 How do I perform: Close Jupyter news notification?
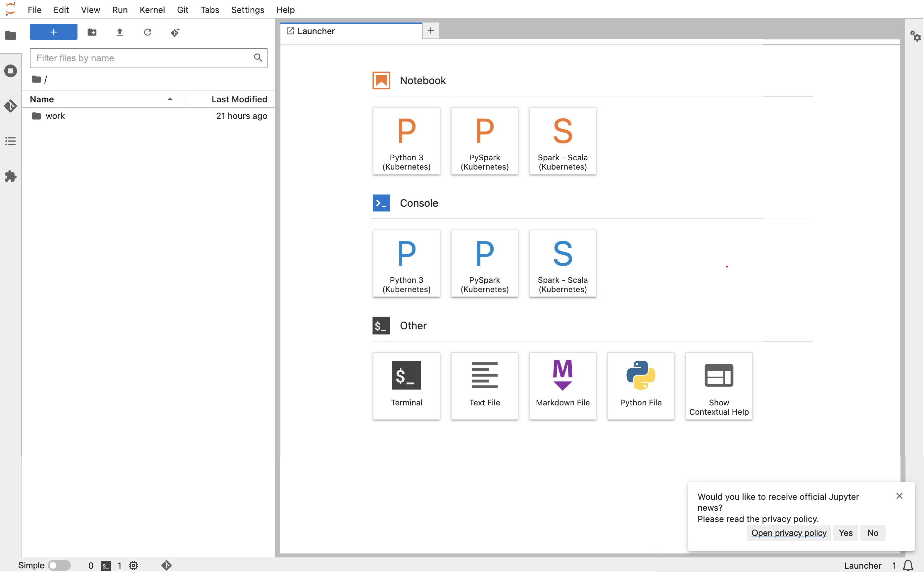(x=899, y=495)
